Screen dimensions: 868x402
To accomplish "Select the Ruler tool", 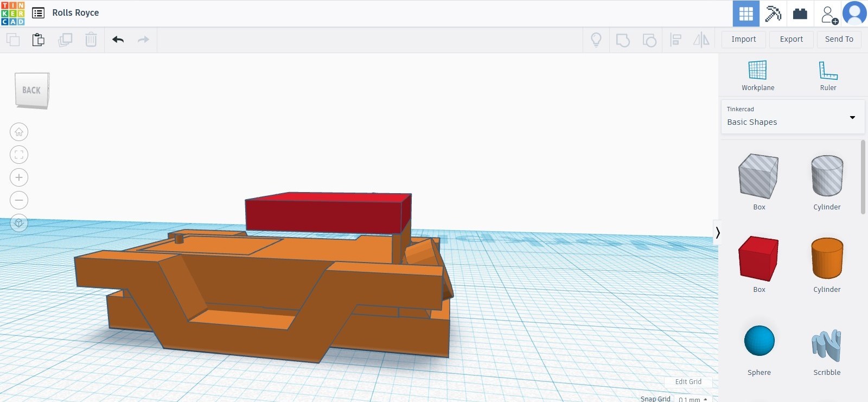I will pyautogui.click(x=828, y=75).
